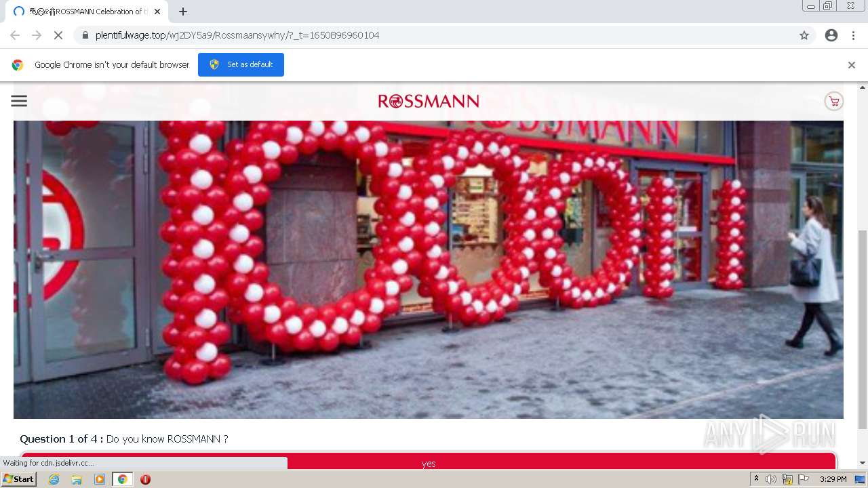868x488 pixels.
Task: Answer yes to Question 1
Action: [429, 462]
